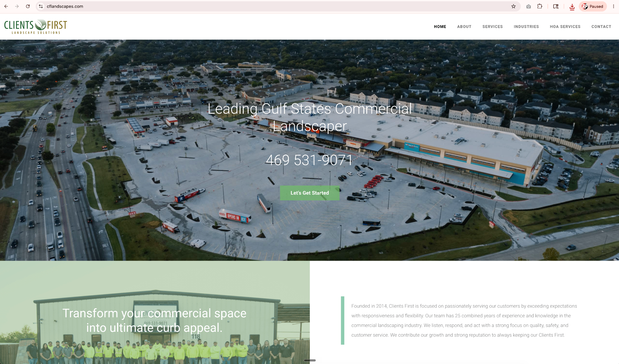Open the red downloads icon
Viewport: 619px width, 364px height.
click(572, 7)
